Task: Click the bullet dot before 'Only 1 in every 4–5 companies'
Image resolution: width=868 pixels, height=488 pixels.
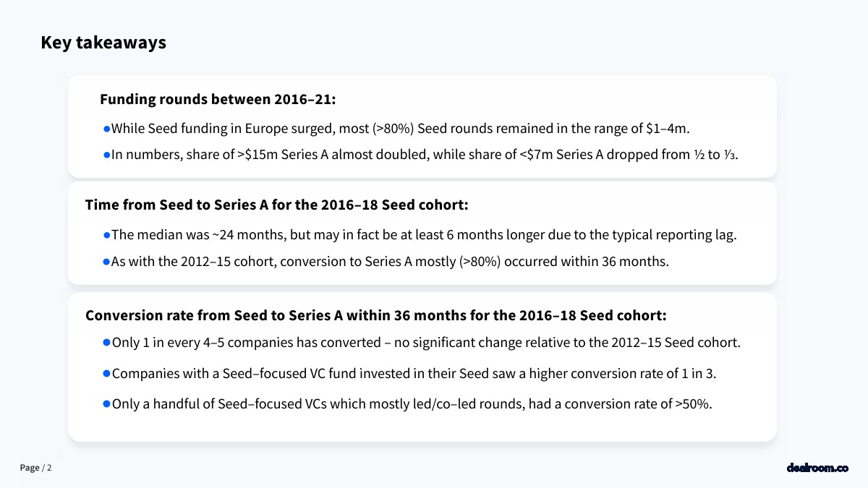Action: [x=107, y=342]
